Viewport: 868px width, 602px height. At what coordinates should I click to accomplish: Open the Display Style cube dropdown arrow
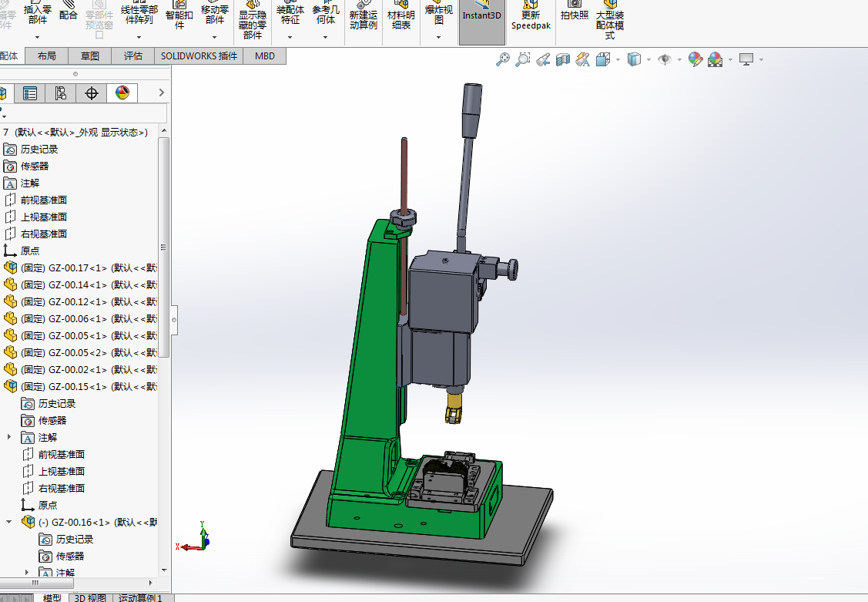click(649, 60)
